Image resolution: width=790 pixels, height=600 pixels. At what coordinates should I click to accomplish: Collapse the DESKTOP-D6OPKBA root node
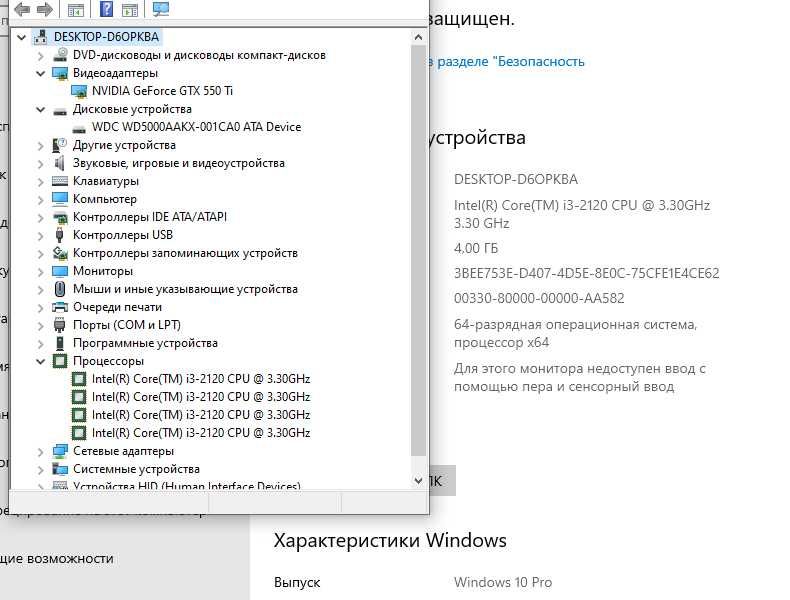coord(22,37)
